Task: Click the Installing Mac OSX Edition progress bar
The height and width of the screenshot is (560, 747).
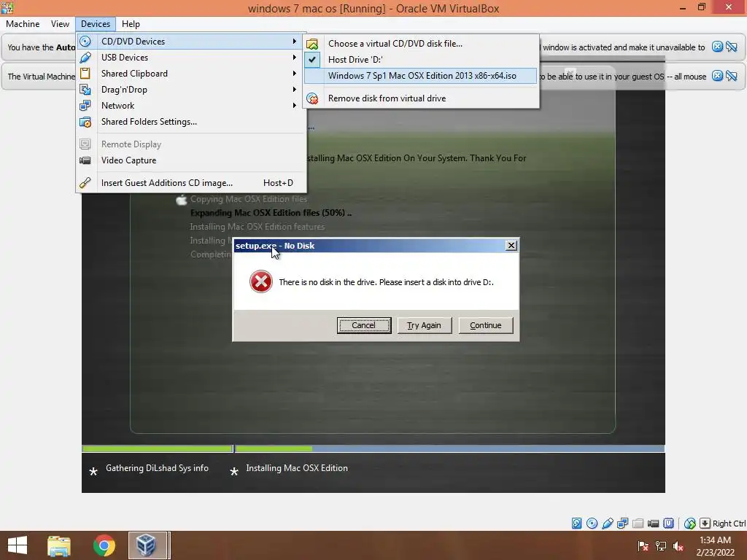Action: click(449, 448)
